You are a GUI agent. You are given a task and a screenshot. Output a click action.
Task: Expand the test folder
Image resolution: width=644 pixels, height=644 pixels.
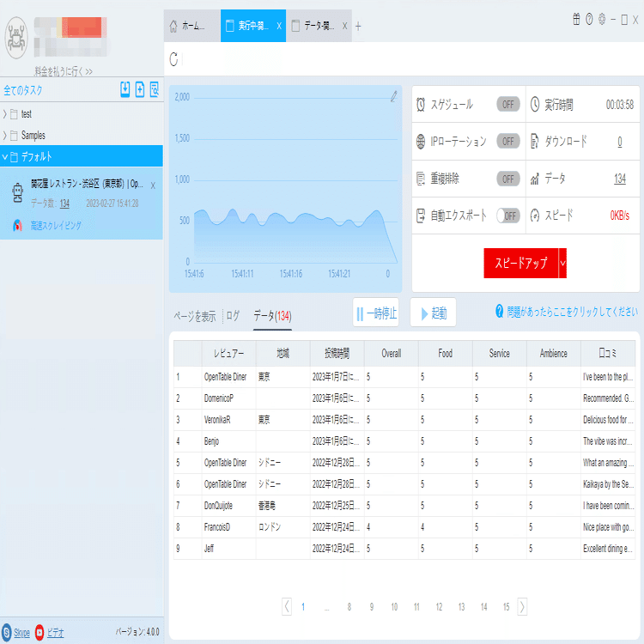pyautogui.click(x=5, y=113)
